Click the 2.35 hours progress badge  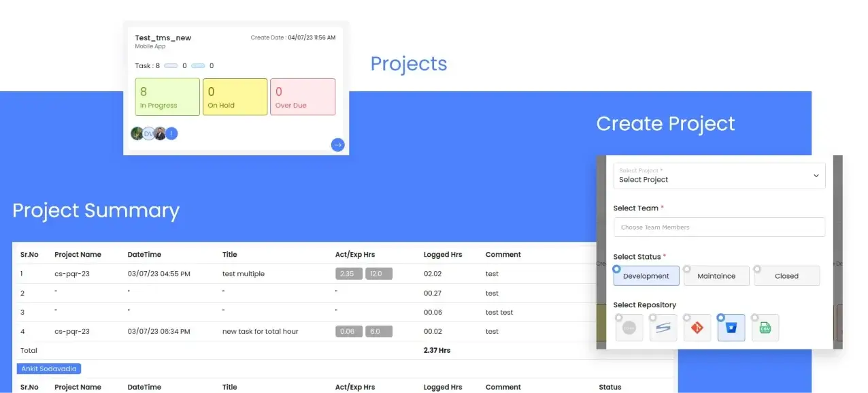(x=348, y=273)
